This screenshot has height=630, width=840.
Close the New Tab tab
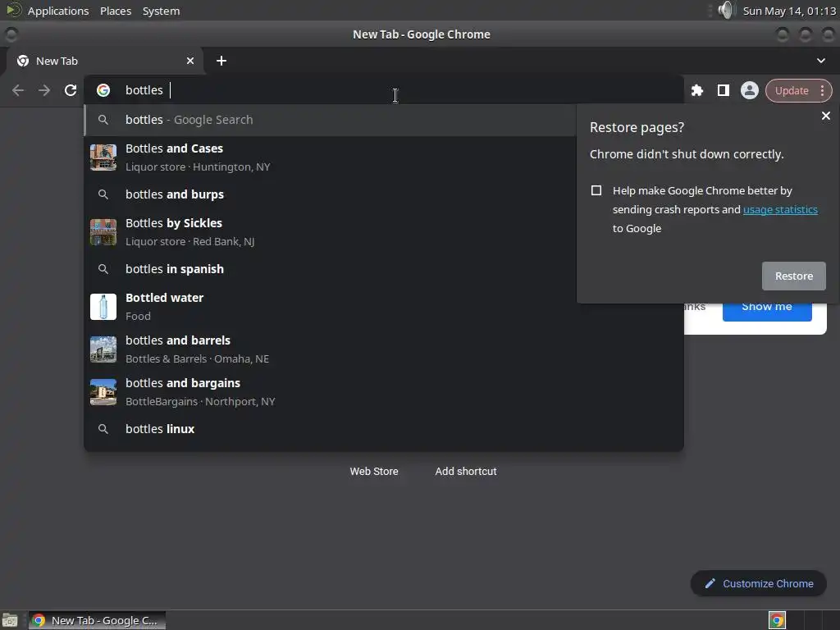(190, 61)
